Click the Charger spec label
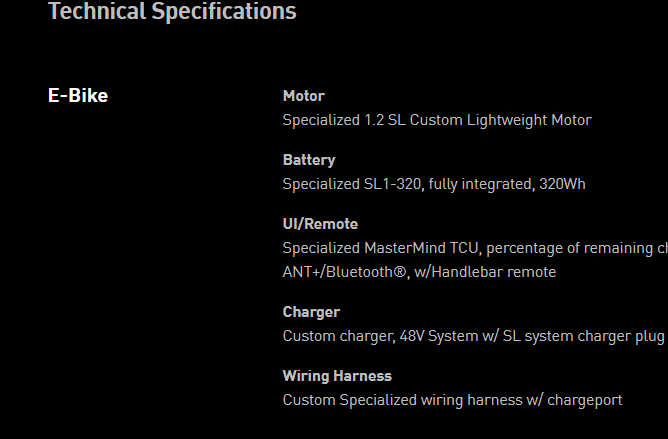 (x=311, y=312)
